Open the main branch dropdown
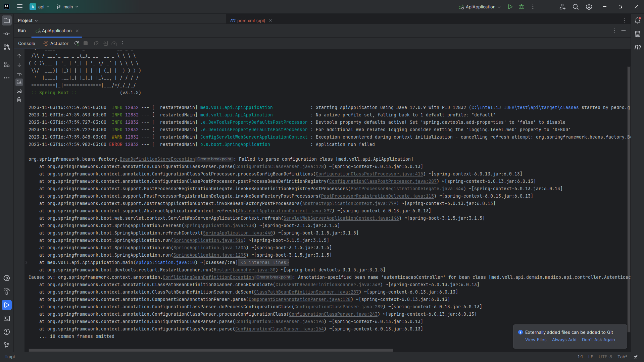 click(67, 7)
